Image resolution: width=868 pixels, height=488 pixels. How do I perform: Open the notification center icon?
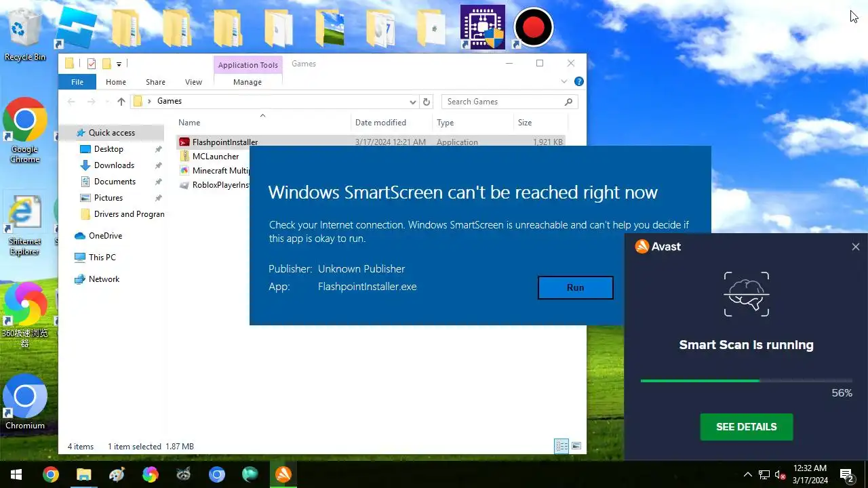pos(846,474)
